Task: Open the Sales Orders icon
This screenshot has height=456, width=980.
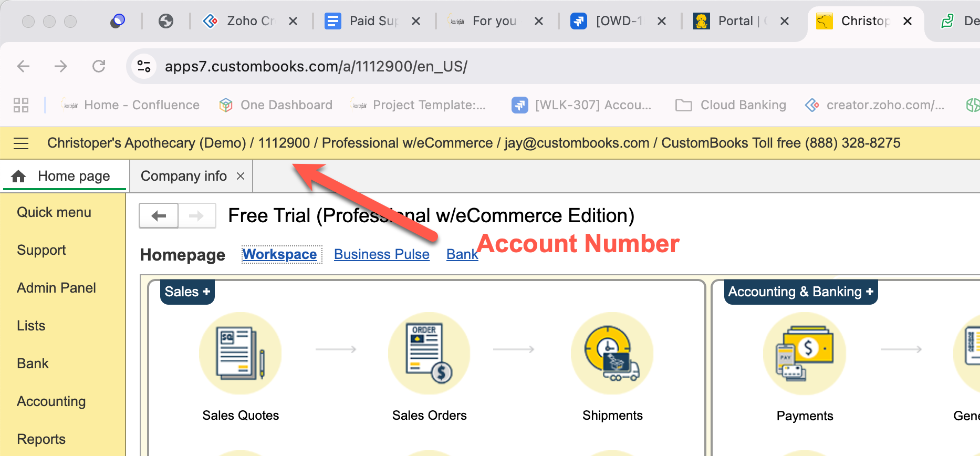Action: click(429, 353)
